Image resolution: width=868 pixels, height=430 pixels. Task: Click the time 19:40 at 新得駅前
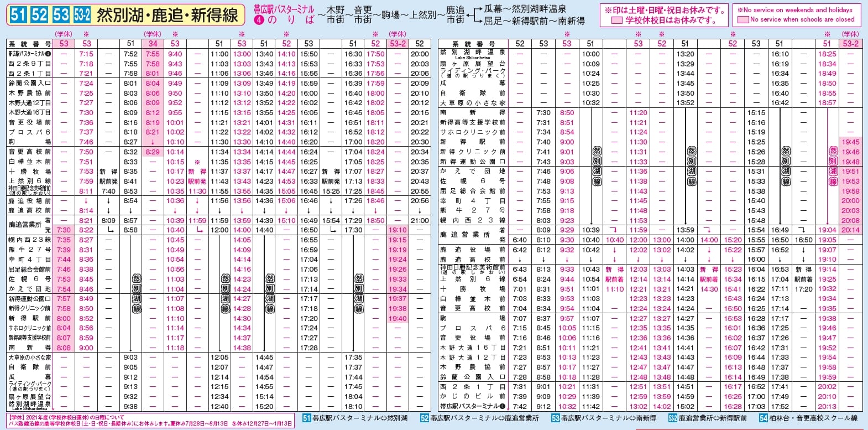tap(398, 318)
